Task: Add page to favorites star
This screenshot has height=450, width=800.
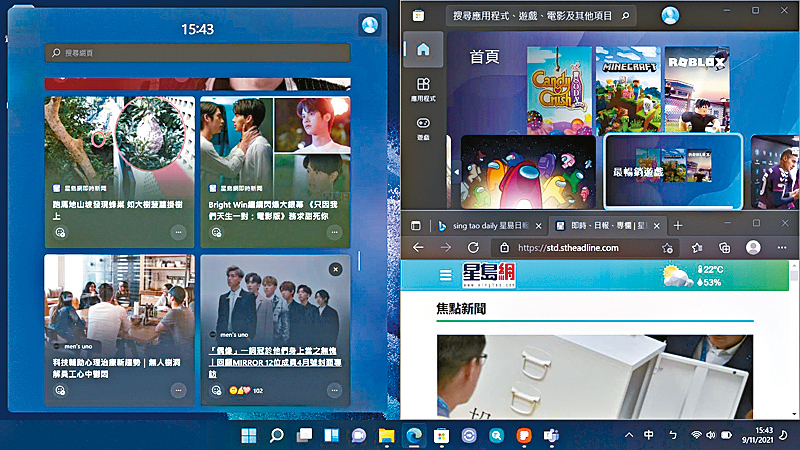Action: [x=667, y=248]
